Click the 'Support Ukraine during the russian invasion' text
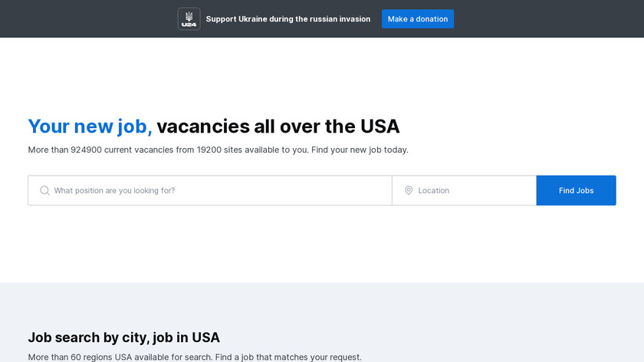The width and height of the screenshot is (644, 362). point(288,19)
